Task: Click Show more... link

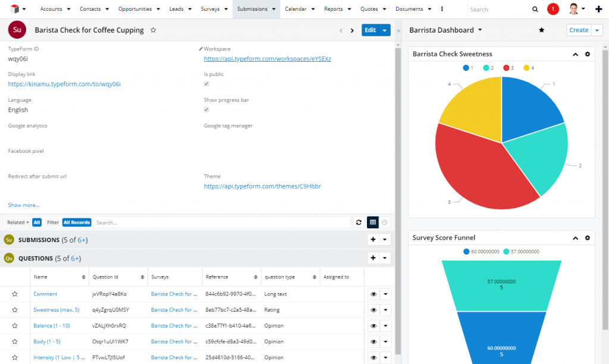Action: (x=24, y=205)
